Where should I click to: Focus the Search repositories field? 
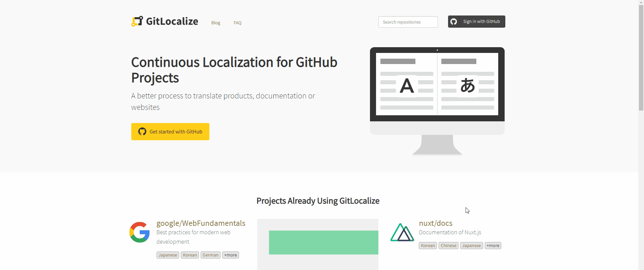(408, 22)
